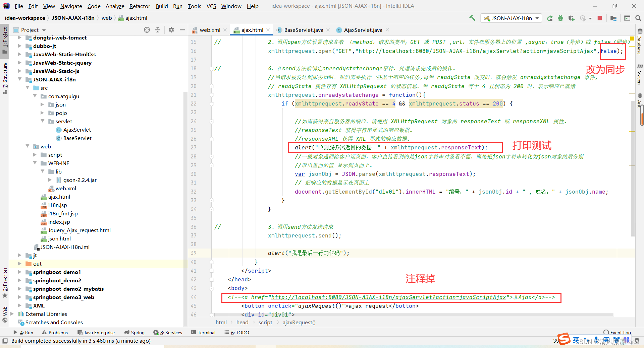This screenshot has width=644, height=348.
Task: Click idea-workspace breadcrumb in navigation bar
Action: (x=25, y=18)
